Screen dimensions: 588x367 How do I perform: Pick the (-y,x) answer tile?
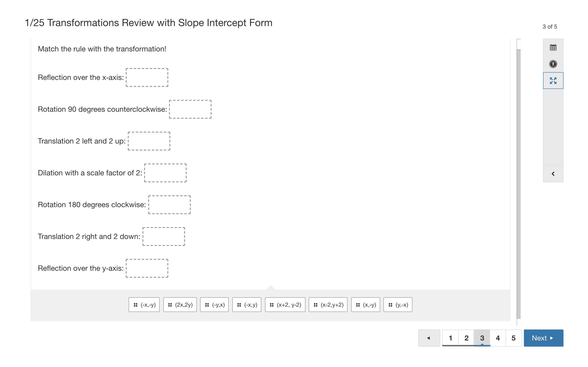[214, 305]
